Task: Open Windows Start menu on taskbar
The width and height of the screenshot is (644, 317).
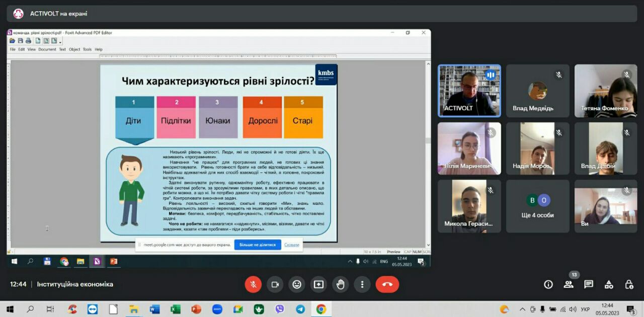Action: [10, 309]
